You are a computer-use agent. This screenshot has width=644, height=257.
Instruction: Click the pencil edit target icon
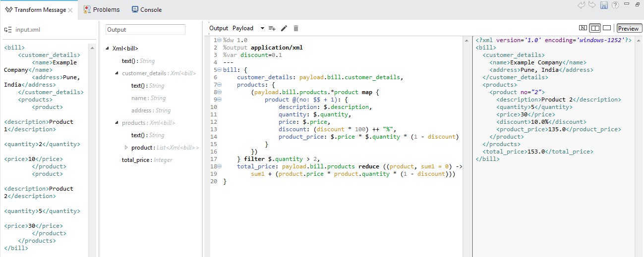(284, 28)
